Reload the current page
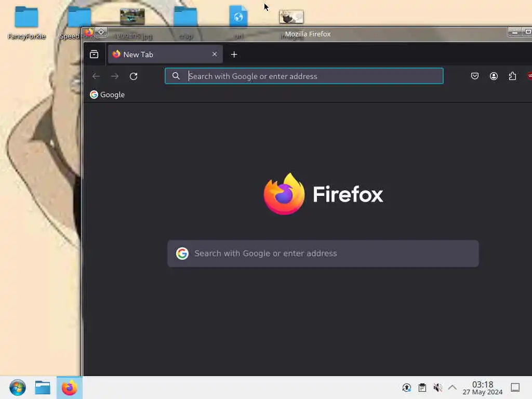532x399 pixels. pyautogui.click(x=134, y=76)
